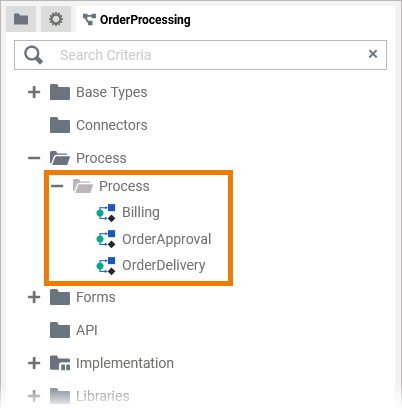The width and height of the screenshot is (402, 410).
Task: Collapse the top-level Process folder
Action: pos(34,158)
